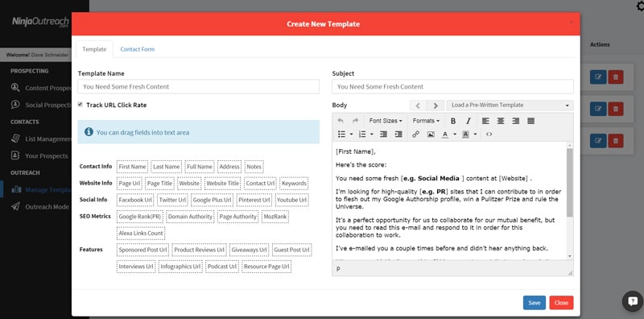Click the Domain Authority field tag
This screenshot has width=644, height=319.
pyautogui.click(x=190, y=217)
